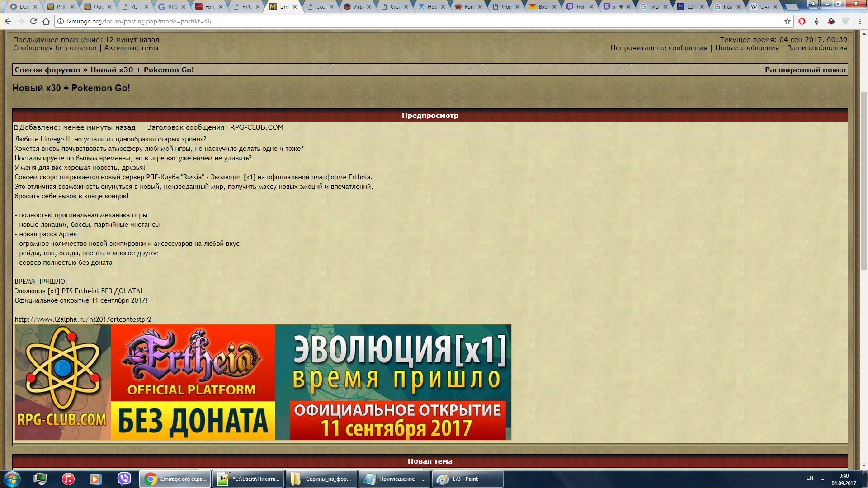Switch to Notepad++ taskbar window
Image resolution: width=868 pixels, height=488 pixels.
248,479
